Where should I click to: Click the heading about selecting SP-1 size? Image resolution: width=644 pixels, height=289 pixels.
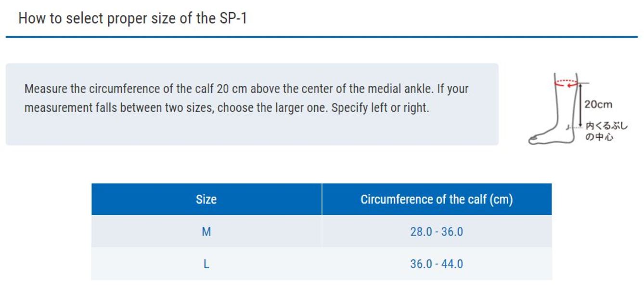132,18
